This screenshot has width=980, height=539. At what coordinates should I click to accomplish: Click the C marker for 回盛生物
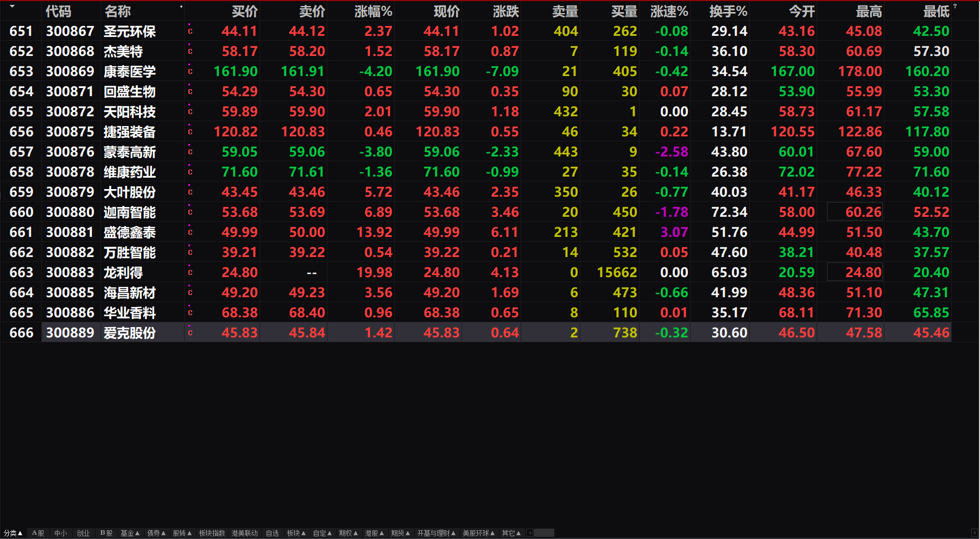point(190,92)
